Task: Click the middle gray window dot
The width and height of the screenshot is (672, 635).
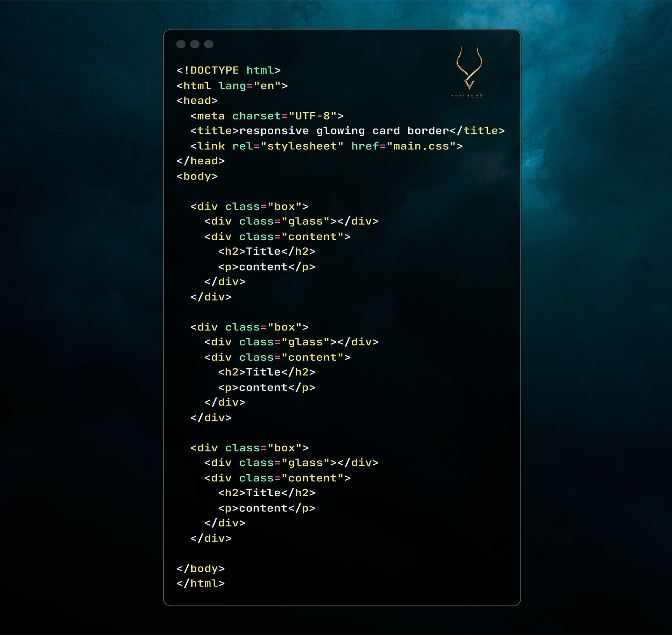Action: (195, 44)
